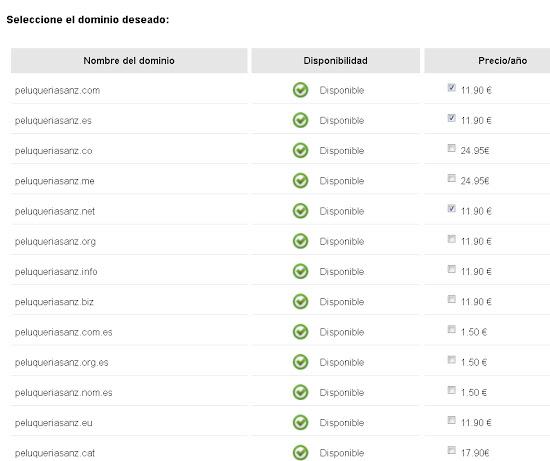Click the Precio/año column header

click(x=502, y=61)
